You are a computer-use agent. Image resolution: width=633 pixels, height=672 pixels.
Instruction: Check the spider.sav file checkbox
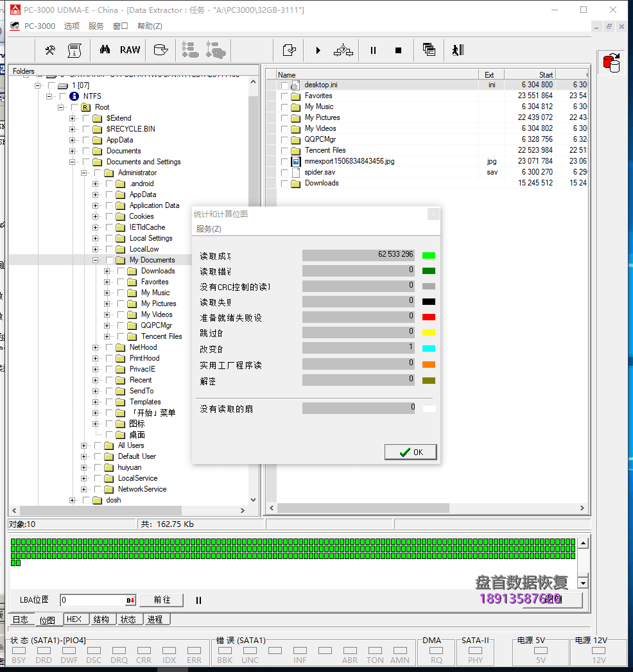(x=284, y=172)
